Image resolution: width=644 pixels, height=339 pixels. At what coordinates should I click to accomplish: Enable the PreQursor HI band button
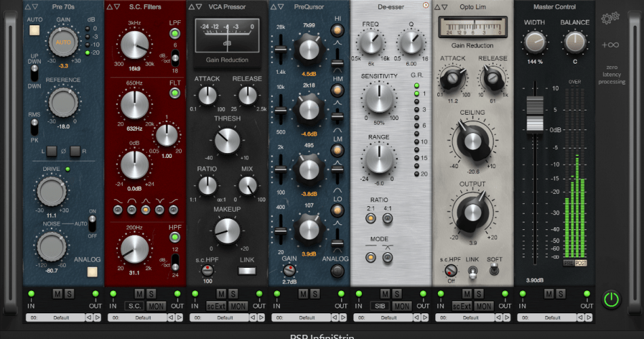click(337, 30)
